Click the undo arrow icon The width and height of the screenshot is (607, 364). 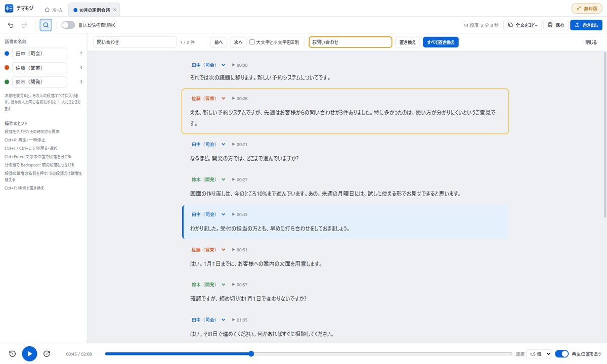(x=11, y=25)
